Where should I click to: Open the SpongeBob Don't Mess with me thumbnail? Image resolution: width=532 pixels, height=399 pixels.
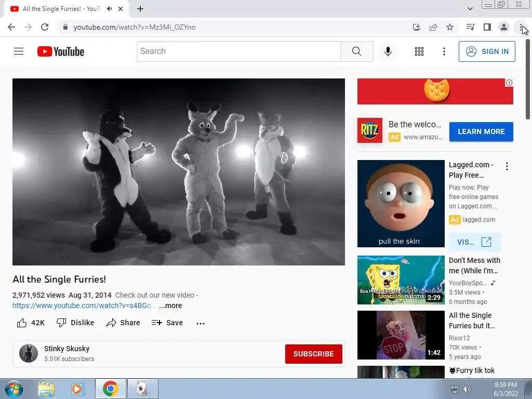tap(401, 280)
